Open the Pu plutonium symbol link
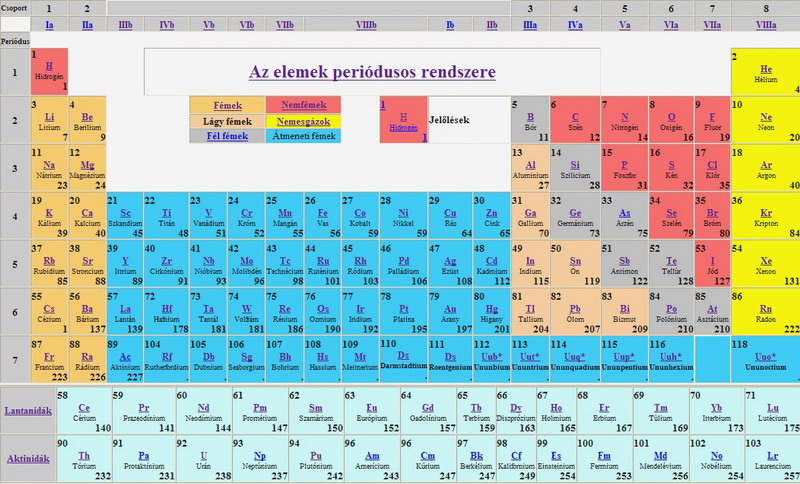The image size is (800, 484). coord(316,455)
